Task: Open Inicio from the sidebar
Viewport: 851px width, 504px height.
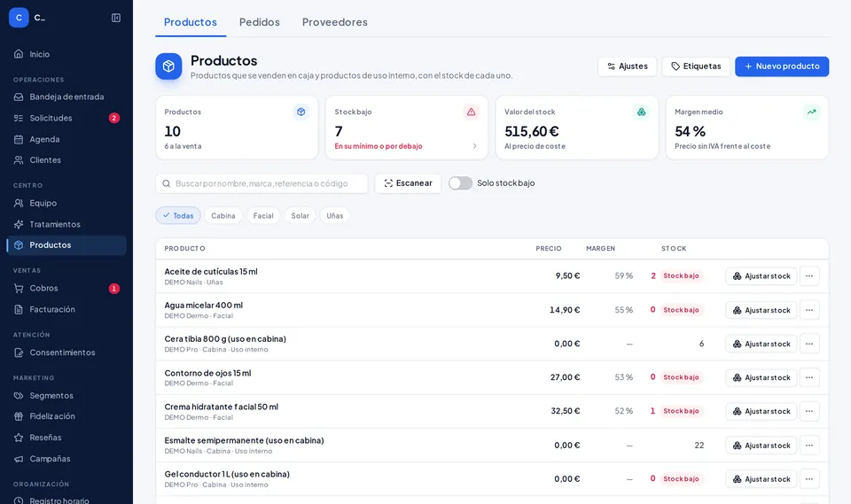Action: coord(66,54)
